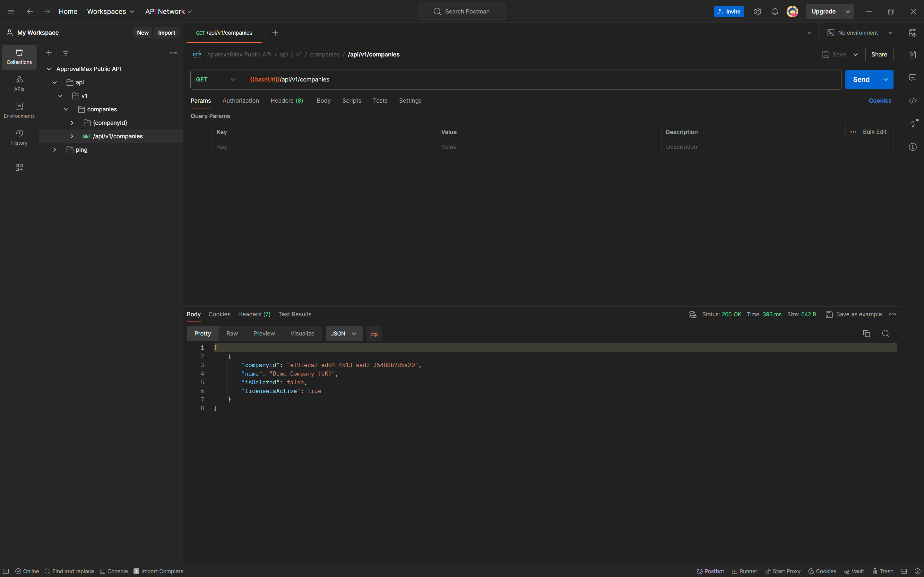Open the Send button dropdown arrow
This screenshot has width=924, height=577.
point(885,79)
